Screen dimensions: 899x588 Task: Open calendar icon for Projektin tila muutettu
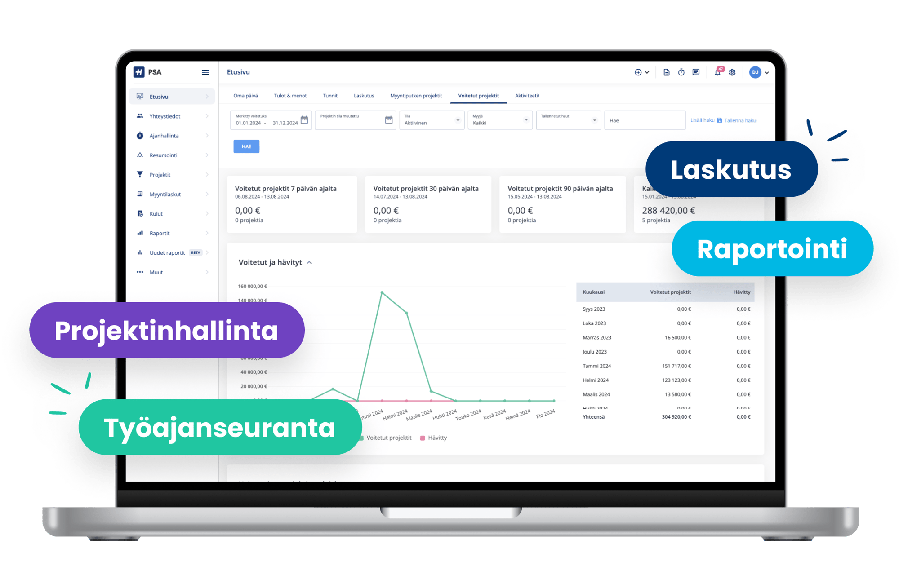click(x=389, y=120)
